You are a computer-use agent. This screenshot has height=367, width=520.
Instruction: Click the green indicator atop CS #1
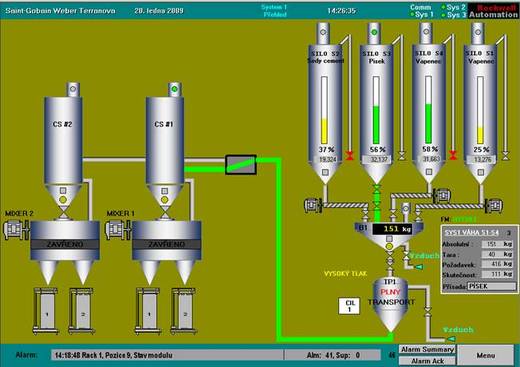174,89
